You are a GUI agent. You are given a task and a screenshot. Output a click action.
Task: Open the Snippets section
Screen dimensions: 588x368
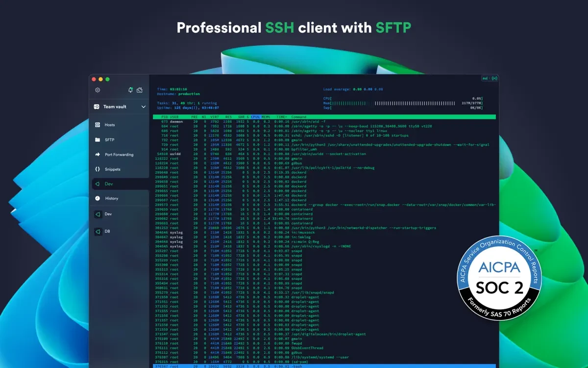tap(112, 169)
